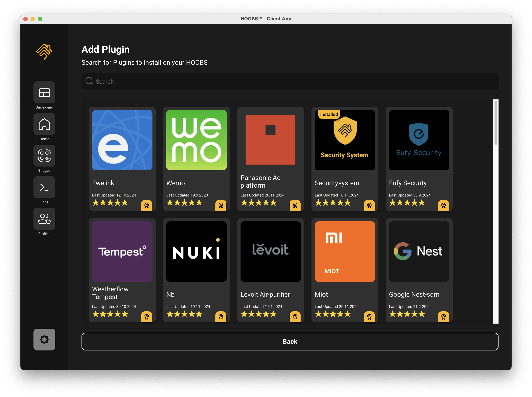Click Securitysystem certified badge icon

[369, 205]
